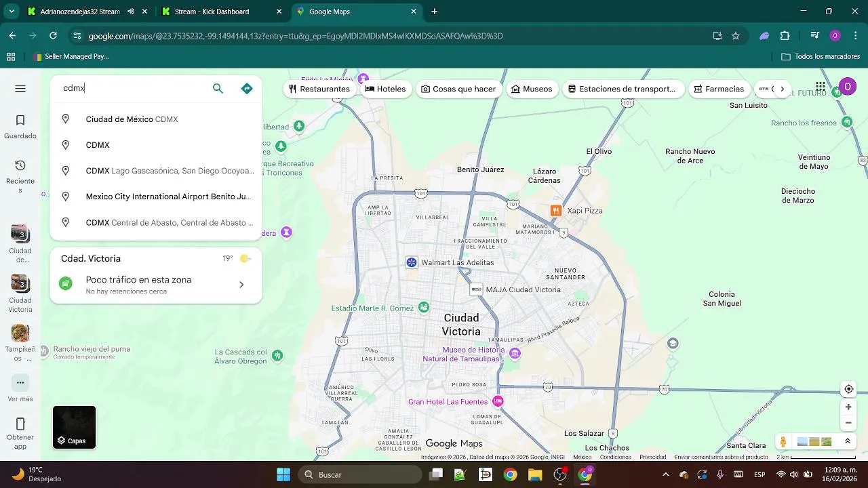The height and width of the screenshot is (488, 868).
Task: Zoom in with the plus button
Action: tap(848, 407)
